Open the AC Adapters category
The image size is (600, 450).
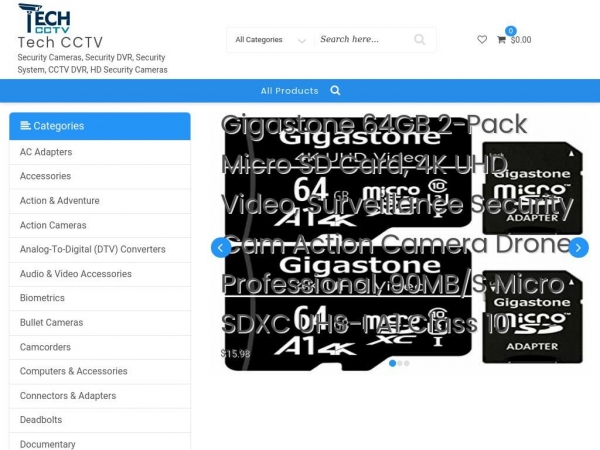[x=100, y=152]
